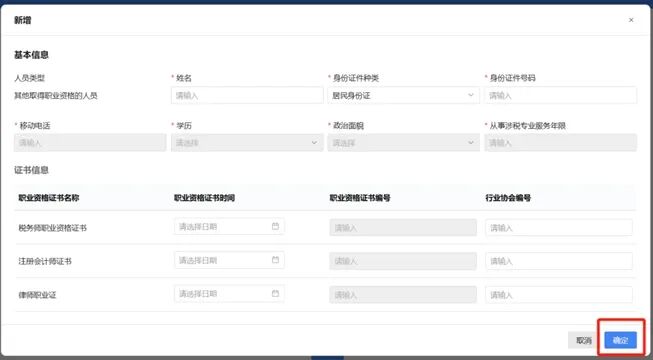Click the 行业协会编号 column header
Viewport: 653px width, 360px height.
pos(508,198)
